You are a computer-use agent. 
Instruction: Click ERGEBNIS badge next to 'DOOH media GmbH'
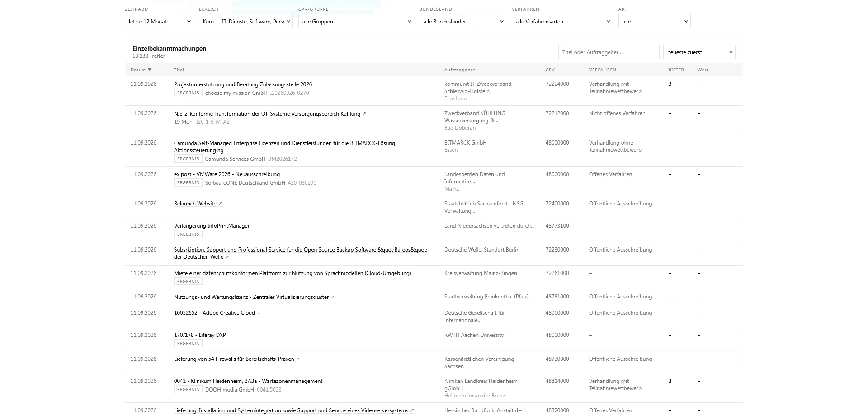188,390
